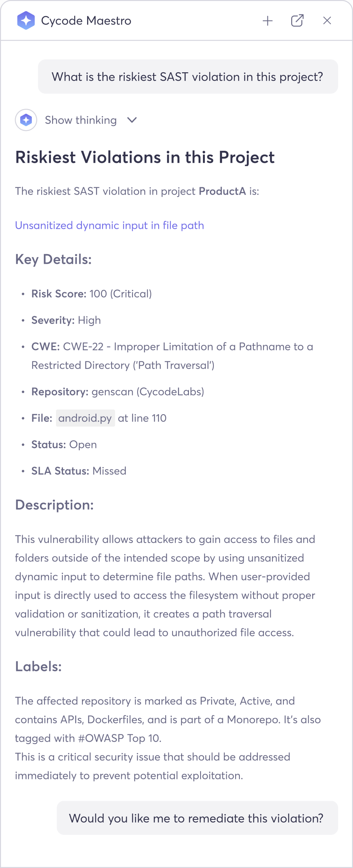Screen dimensions: 353x868
Task: Click the Cycode Maestro title text
Action: click(x=86, y=21)
